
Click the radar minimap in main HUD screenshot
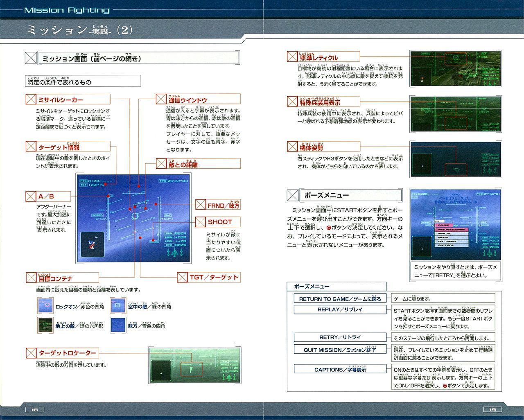point(92,244)
